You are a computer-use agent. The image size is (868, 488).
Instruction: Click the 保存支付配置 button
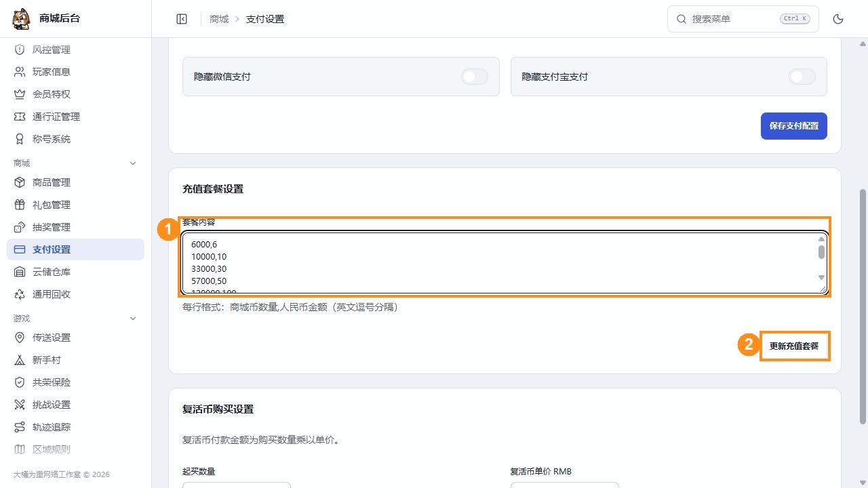pos(794,126)
